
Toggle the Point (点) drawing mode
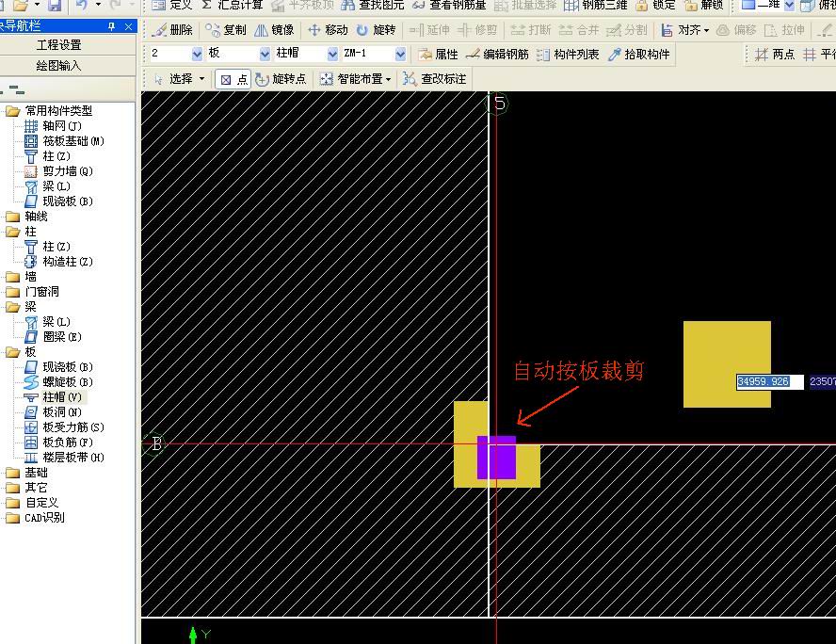pos(233,79)
